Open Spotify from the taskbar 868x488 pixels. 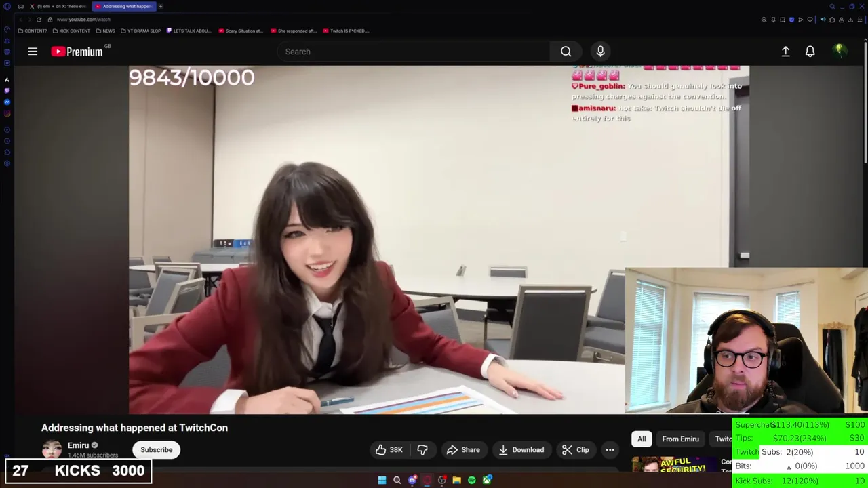click(472, 480)
